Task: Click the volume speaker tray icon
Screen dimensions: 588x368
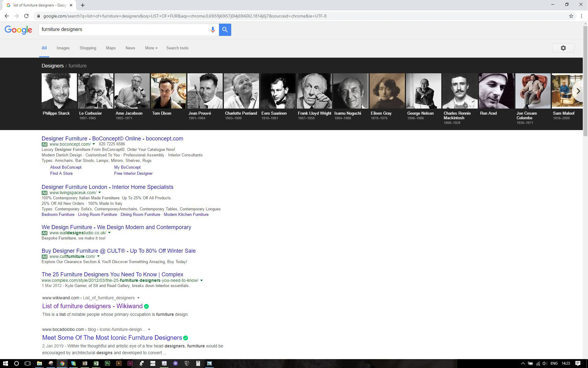Action: (545, 363)
